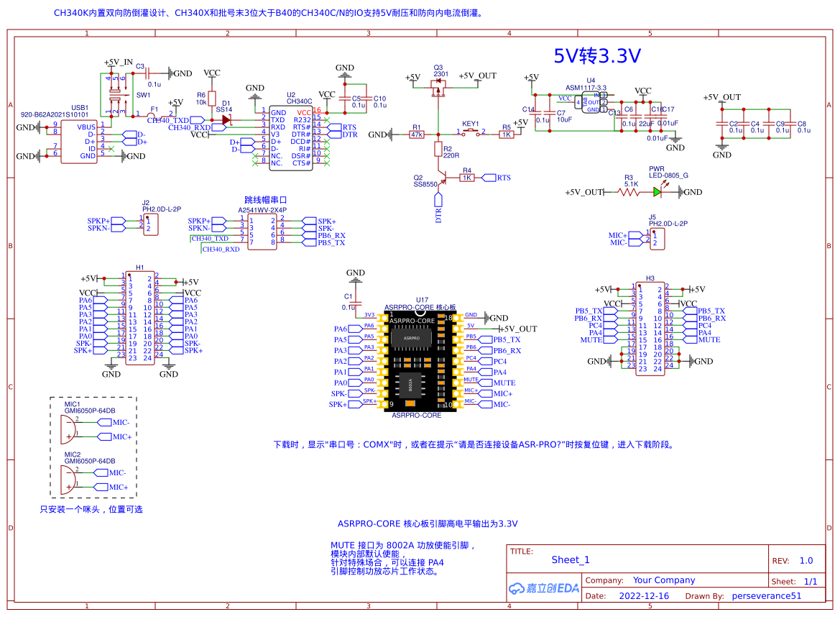This screenshot has width=840, height=617.
Task: Click the MIC1 microphone symbol
Action: click(x=68, y=430)
